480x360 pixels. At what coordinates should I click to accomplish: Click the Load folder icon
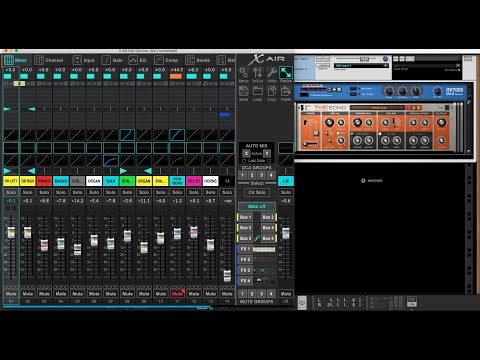point(258,91)
